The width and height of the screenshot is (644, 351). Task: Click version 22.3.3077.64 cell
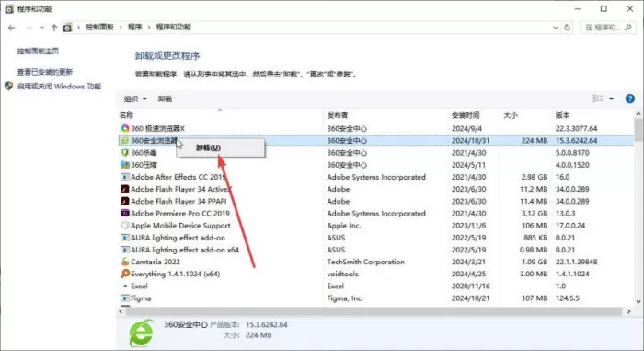point(576,128)
